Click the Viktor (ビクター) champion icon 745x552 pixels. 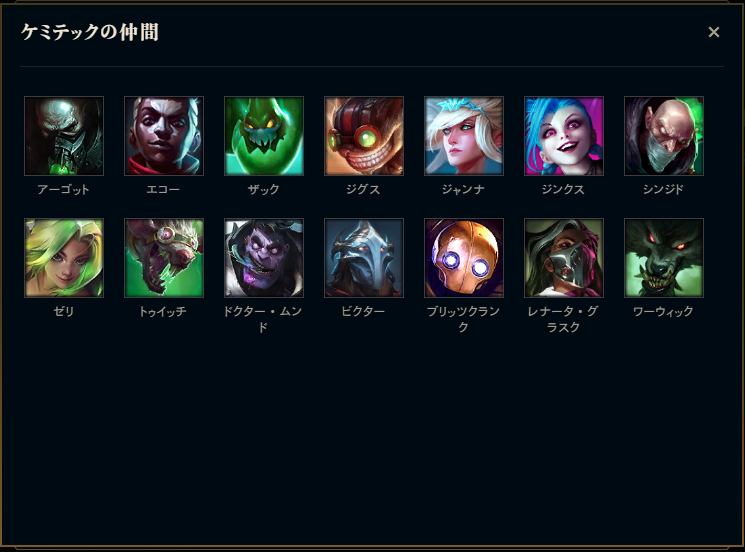pos(364,258)
